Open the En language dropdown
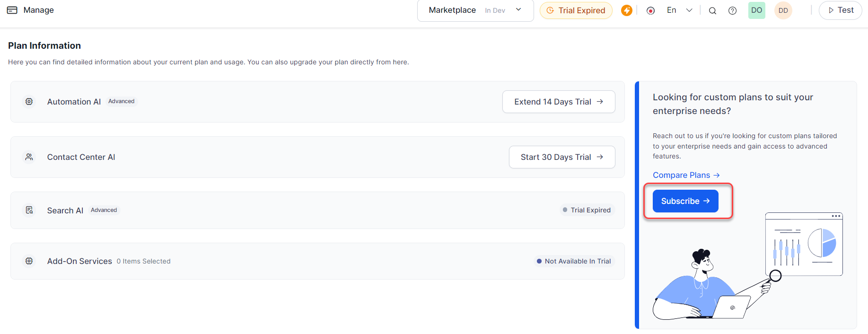 pos(679,10)
